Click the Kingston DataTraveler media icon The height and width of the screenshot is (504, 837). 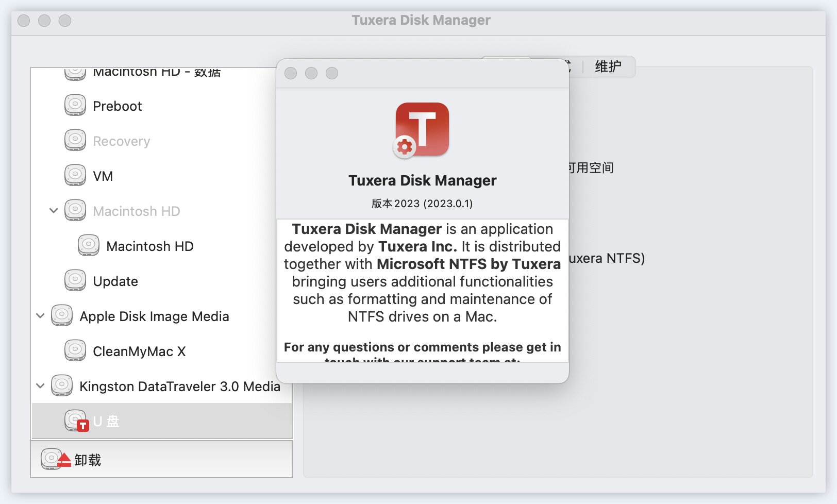coord(61,385)
